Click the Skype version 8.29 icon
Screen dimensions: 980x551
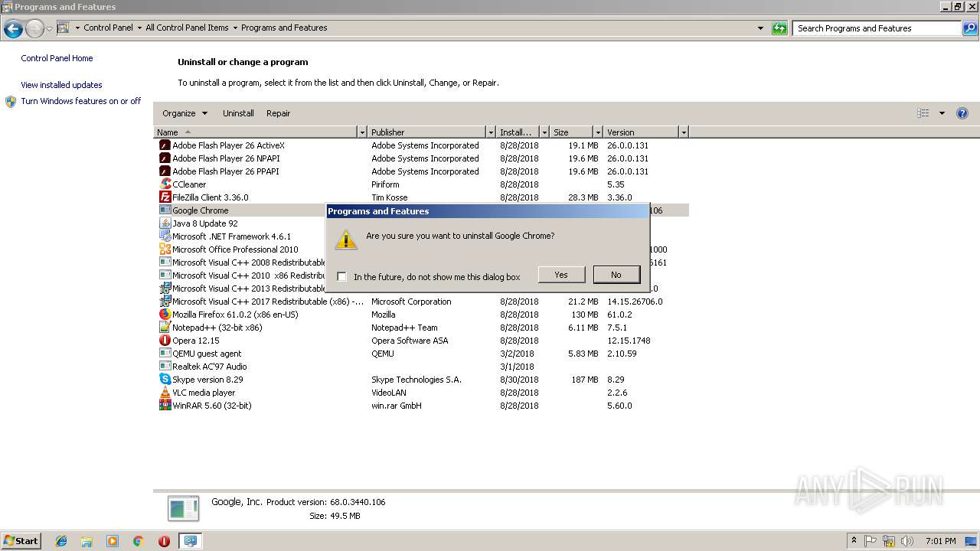pos(165,380)
